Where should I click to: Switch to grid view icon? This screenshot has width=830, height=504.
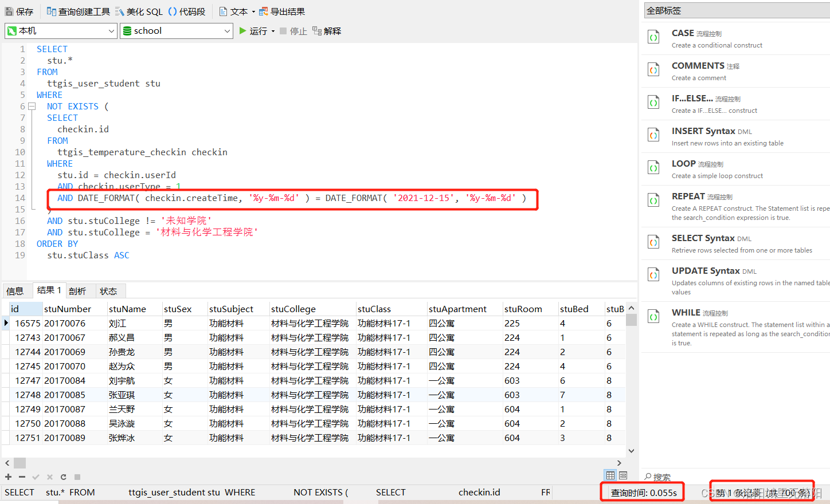[610, 475]
